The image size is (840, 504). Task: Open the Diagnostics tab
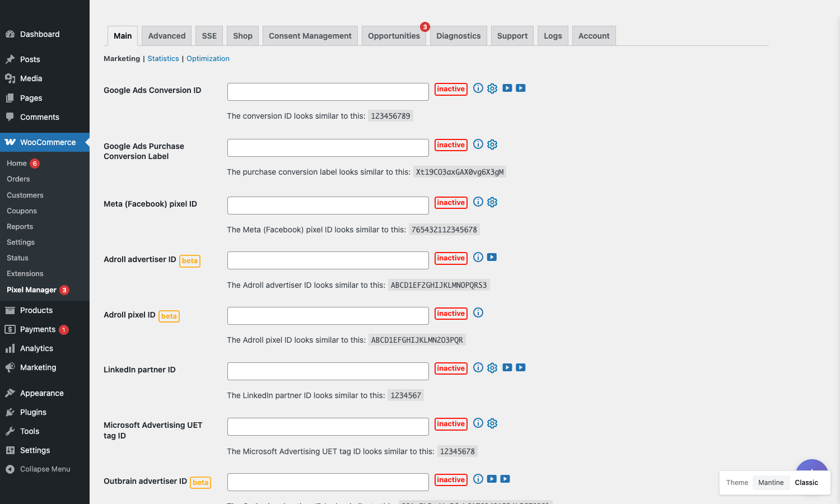click(459, 36)
